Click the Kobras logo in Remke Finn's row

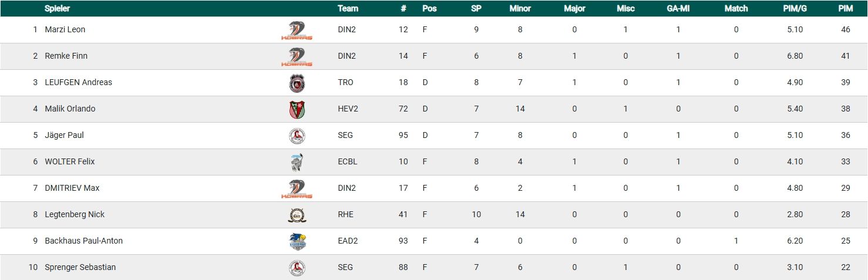tap(297, 56)
